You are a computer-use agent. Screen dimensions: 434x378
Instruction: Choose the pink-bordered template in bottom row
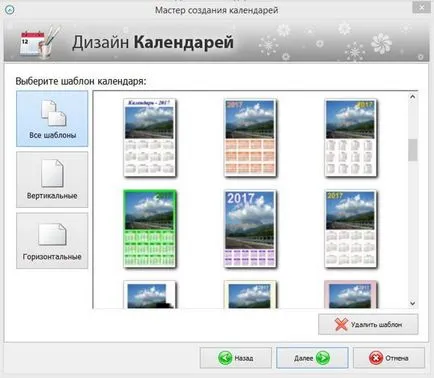click(x=351, y=295)
